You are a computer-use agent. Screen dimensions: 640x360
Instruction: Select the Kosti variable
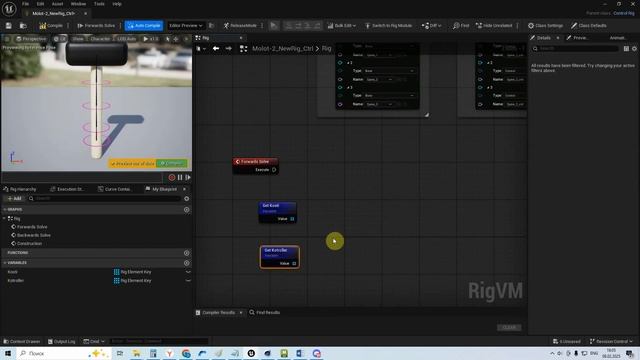click(x=13, y=272)
